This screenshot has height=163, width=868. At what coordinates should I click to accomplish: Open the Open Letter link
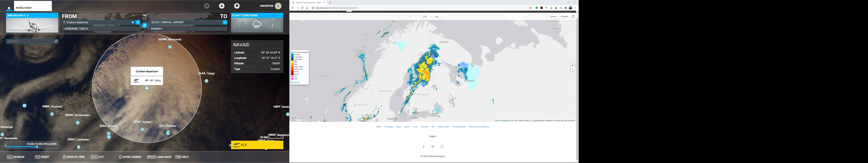(443, 127)
